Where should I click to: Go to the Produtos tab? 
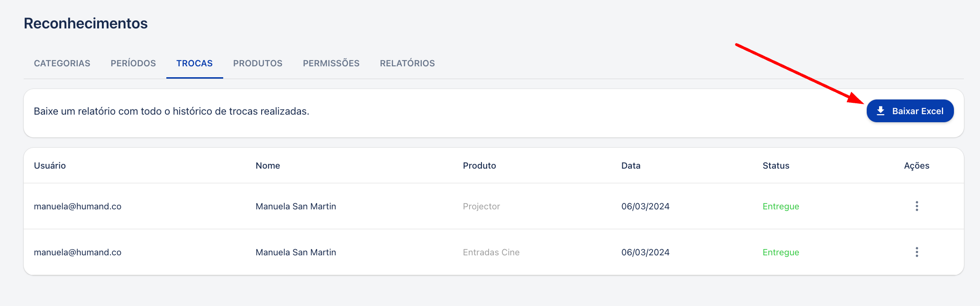(x=258, y=63)
